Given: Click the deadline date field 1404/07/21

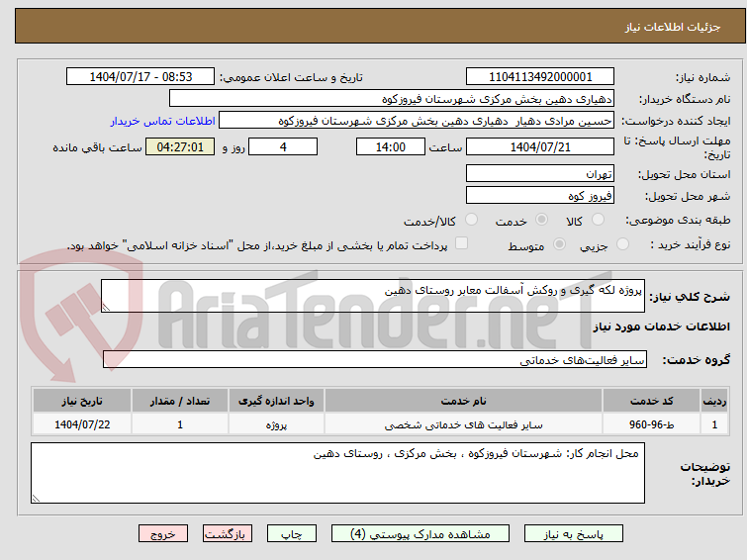Looking at the screenshot, I should tap(540, 146).
